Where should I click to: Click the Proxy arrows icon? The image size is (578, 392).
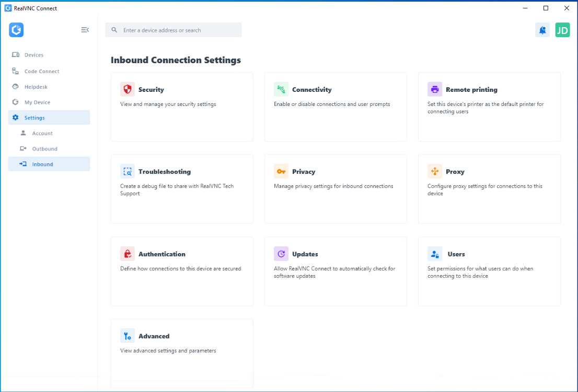point(435,171)
